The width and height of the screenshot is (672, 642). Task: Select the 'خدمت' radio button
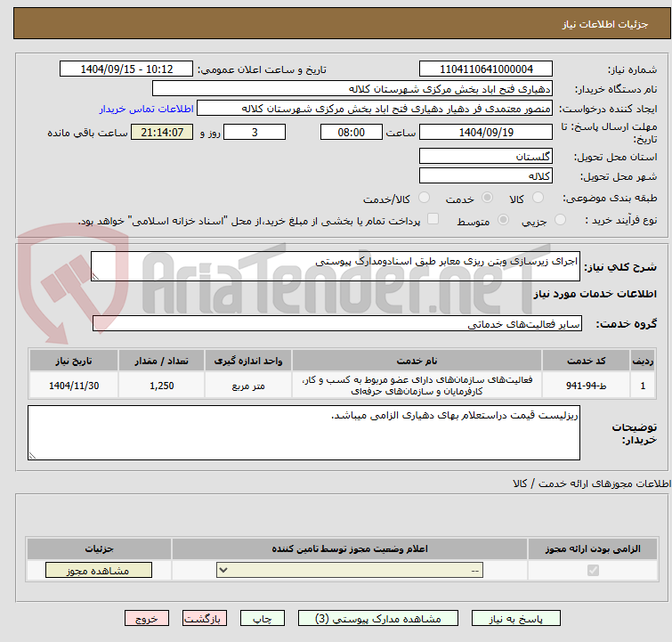coord(487,198)
